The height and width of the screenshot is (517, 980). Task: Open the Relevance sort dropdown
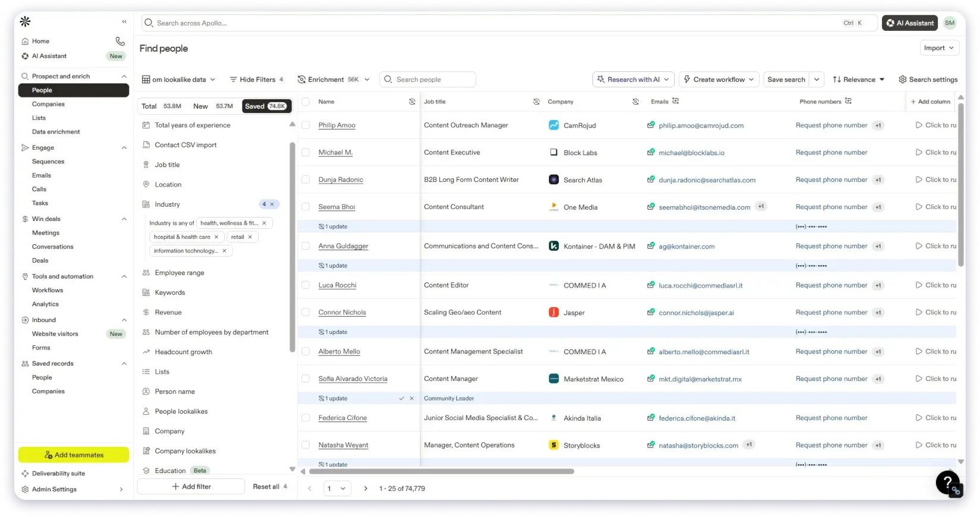pos(859,80)
